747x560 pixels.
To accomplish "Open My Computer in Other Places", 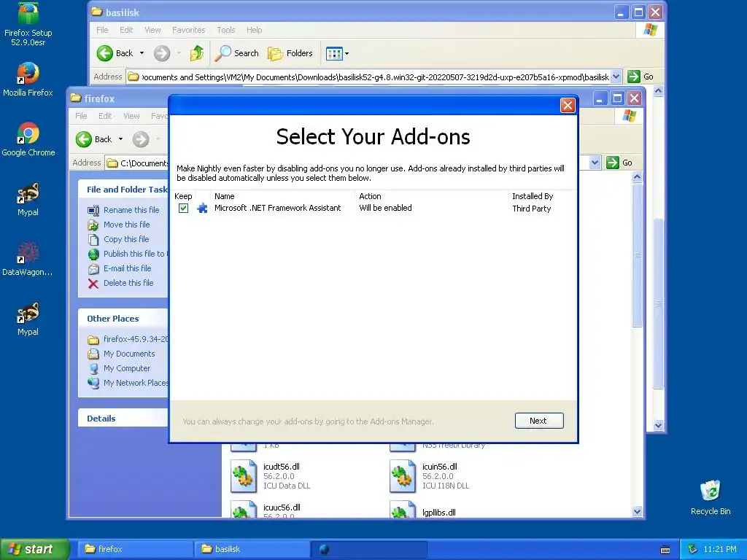I will pyautogui.click(x=127, y=368).
